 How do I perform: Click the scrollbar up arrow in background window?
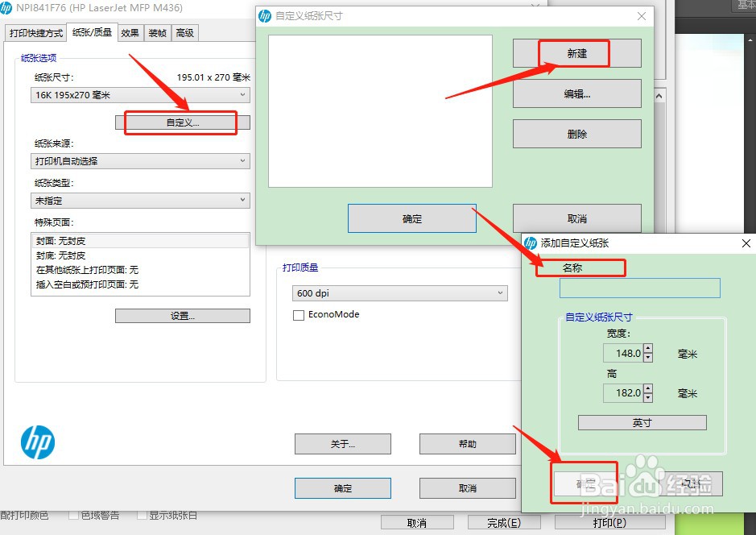pos(659,96)
